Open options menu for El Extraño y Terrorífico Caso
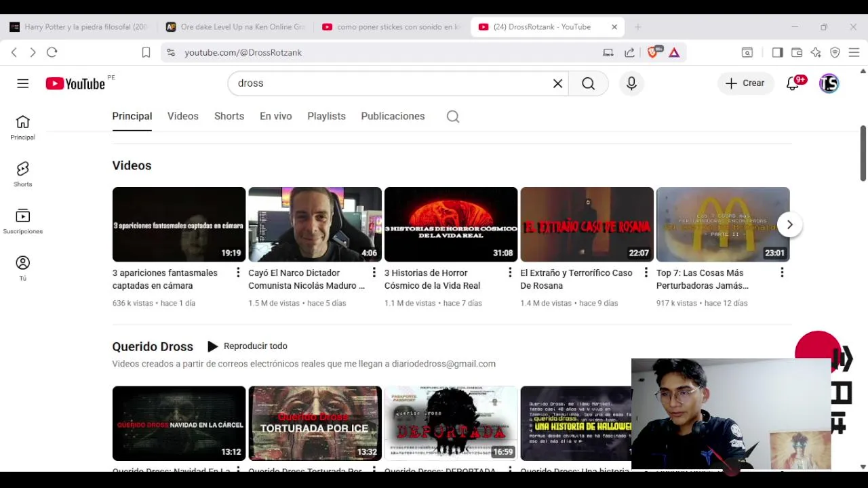868x488 pixels. [x=646, y=272]
